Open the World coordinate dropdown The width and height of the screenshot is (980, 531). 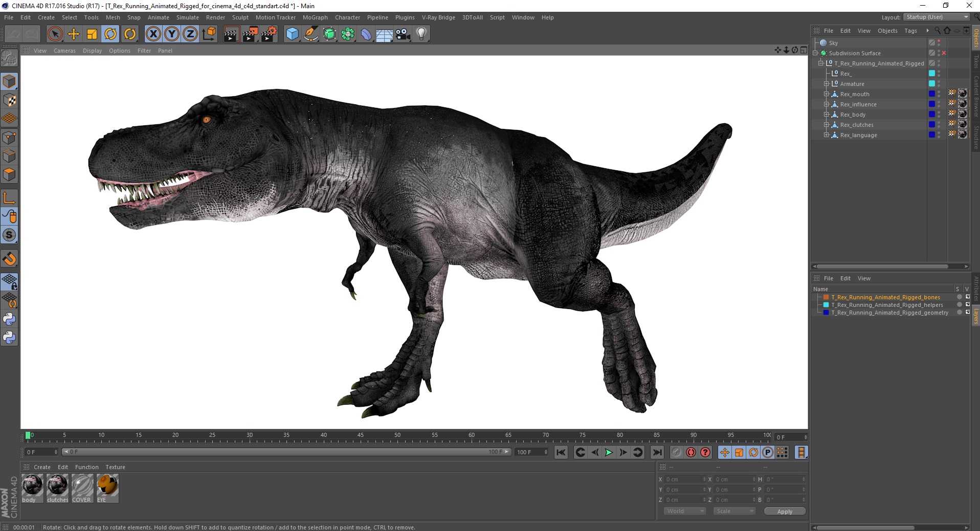tap(685, 511)
